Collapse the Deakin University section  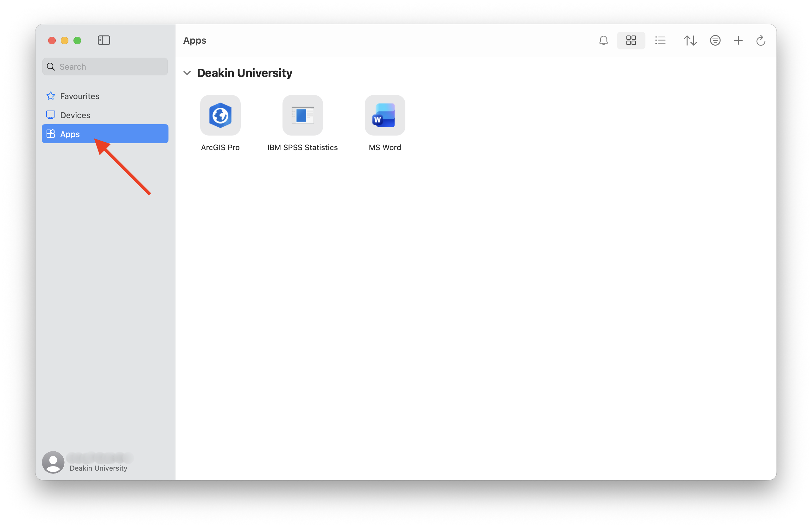click(x=187, y=73)
